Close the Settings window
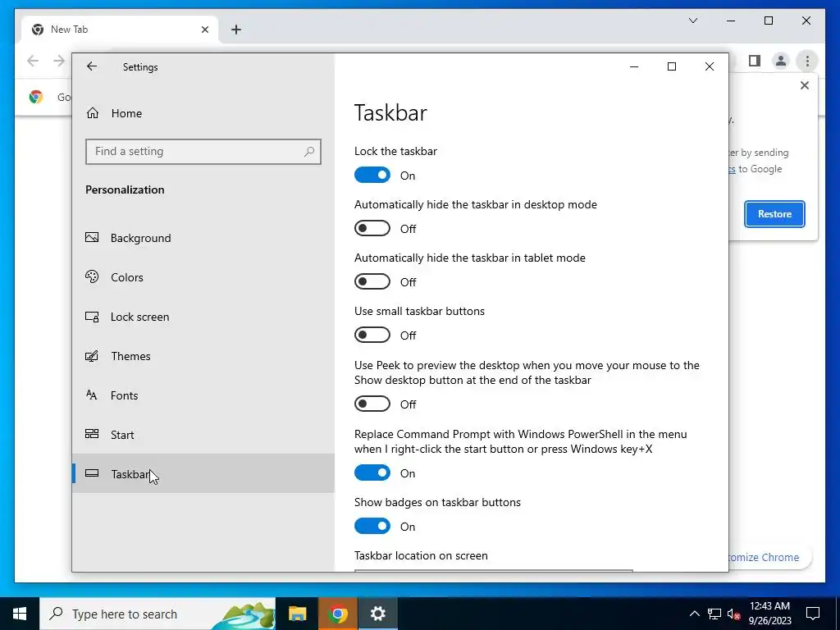Screen dimensions: 840x630 [710, 66]
